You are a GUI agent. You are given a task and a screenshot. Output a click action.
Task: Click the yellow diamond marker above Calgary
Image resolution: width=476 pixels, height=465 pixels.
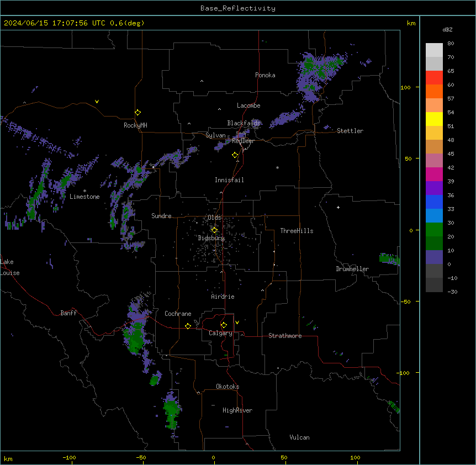pyautogui.click(x=224, y=325)
